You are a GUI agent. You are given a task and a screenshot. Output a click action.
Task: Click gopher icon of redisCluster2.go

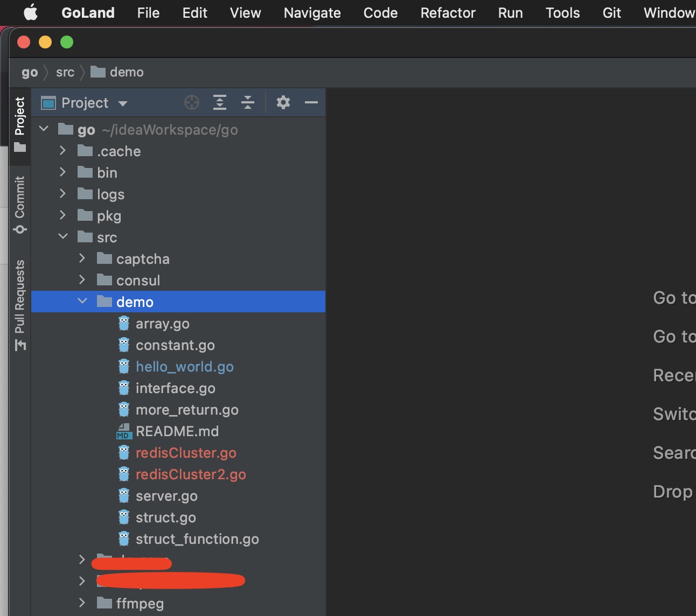[x=124, y=474]
